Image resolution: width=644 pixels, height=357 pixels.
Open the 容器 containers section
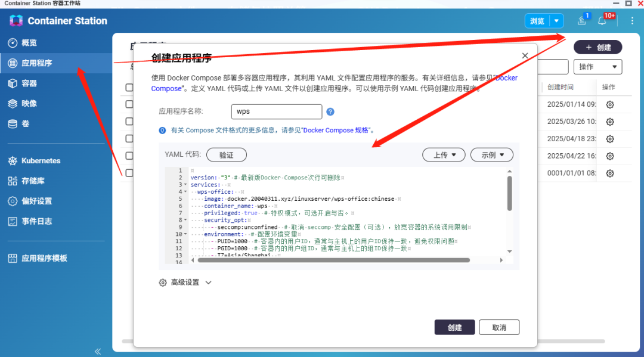coord(29,83)
